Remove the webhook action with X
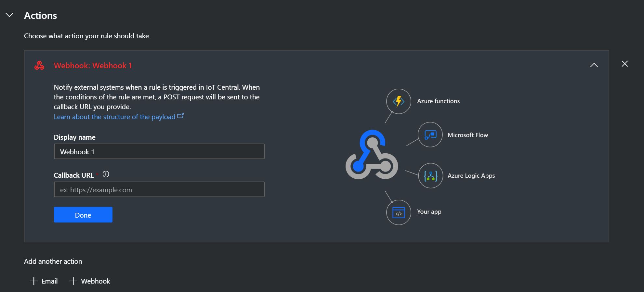Viewport: 644px width, 292px height. (x=625, y=64)
